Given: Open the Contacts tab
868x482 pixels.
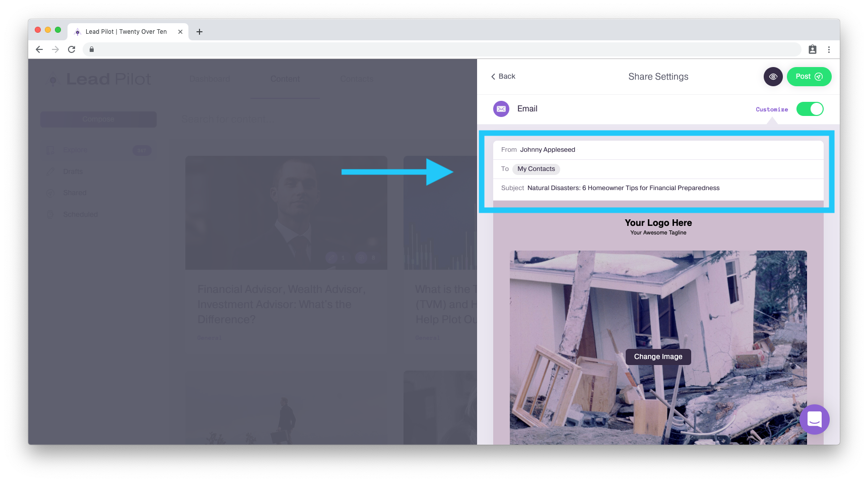Looking at the screenshot, I should 357,79.
